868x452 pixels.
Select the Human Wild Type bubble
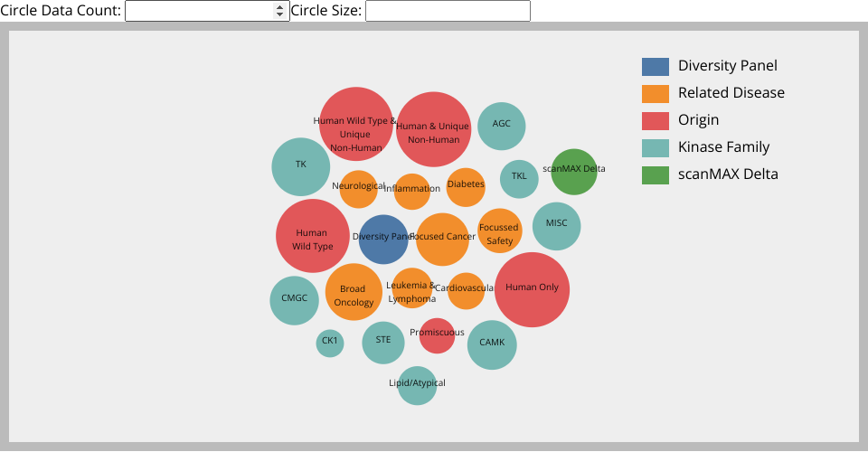(312, 236)
